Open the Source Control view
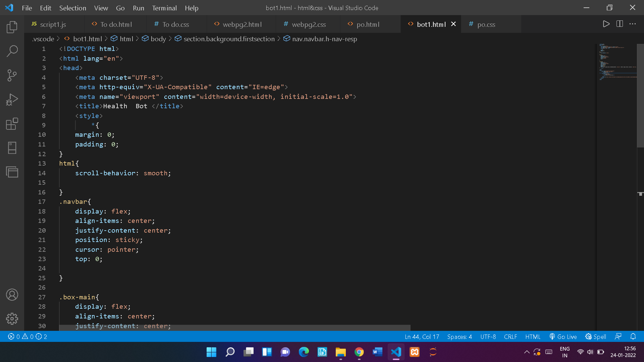This screenshot has width=644, height=362. point(12,75)
